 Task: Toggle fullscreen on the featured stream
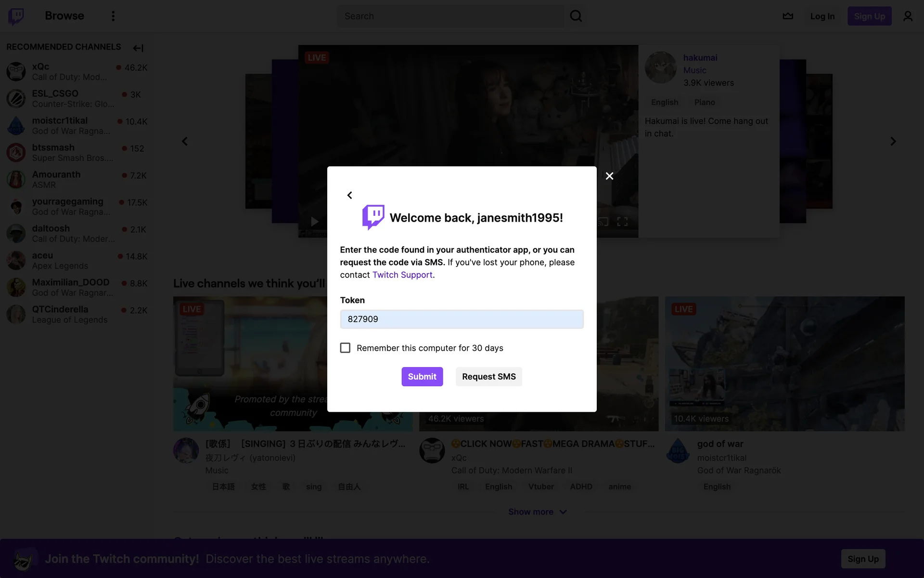tap(622, 222)
